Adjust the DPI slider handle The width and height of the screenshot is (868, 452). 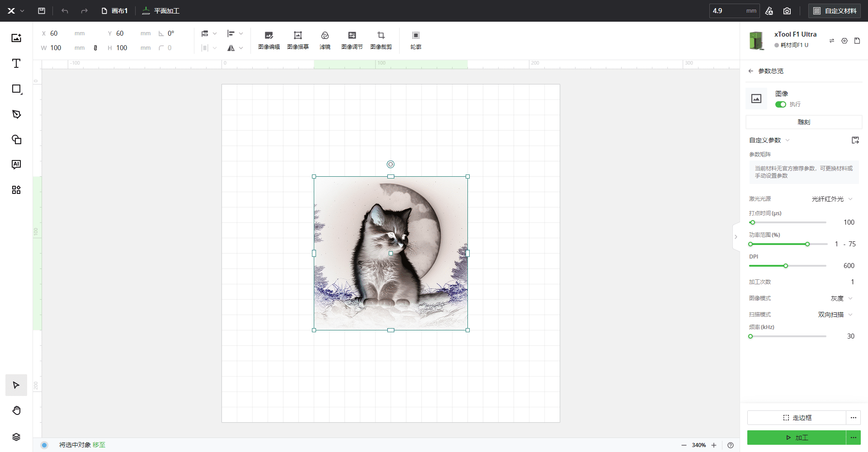pyautogui.click(x=786, y=266)
